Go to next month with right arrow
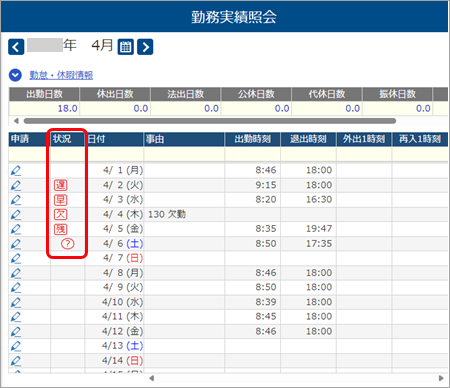Viewport: 450px width, 388px height. [x=145, y=47]
